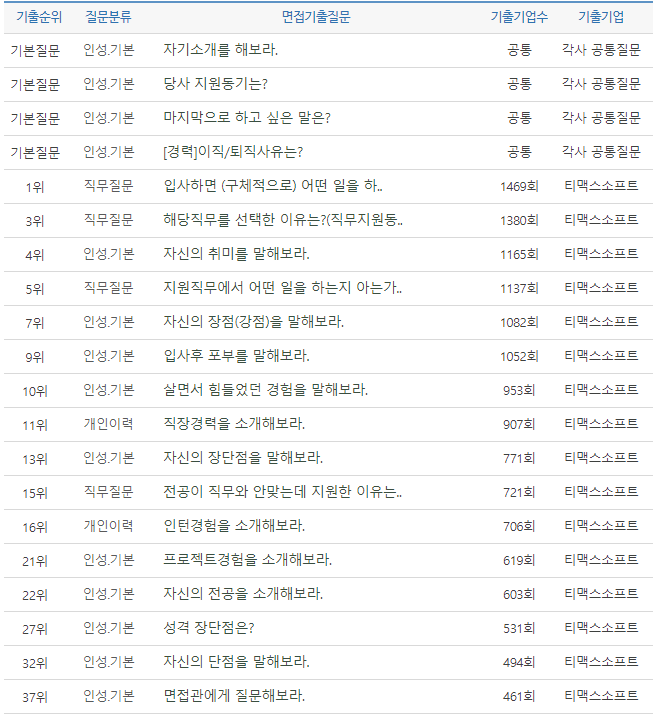Click the 1469회 count cell

click(519, 186)
